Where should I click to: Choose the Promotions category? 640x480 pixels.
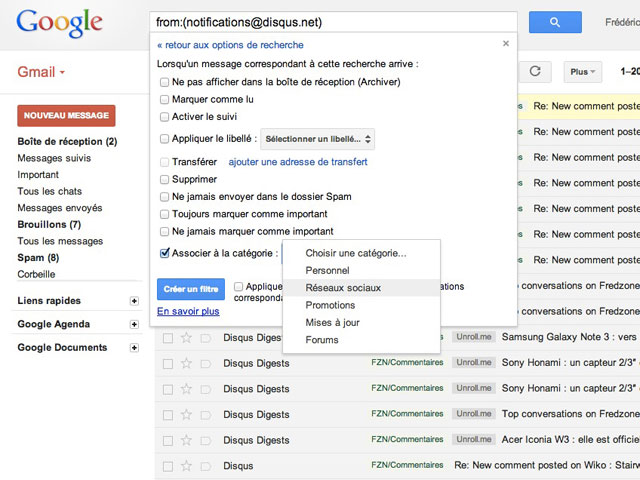tap(361, 305)
